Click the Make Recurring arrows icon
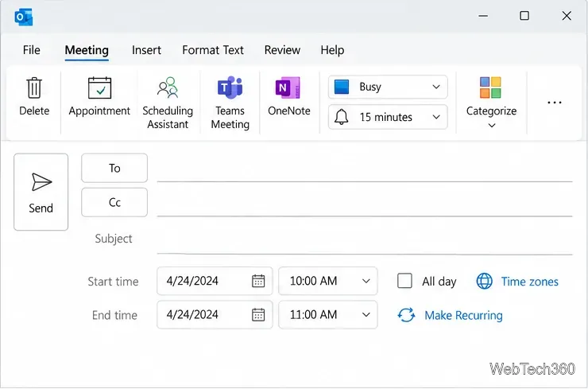 coord(406,315)
